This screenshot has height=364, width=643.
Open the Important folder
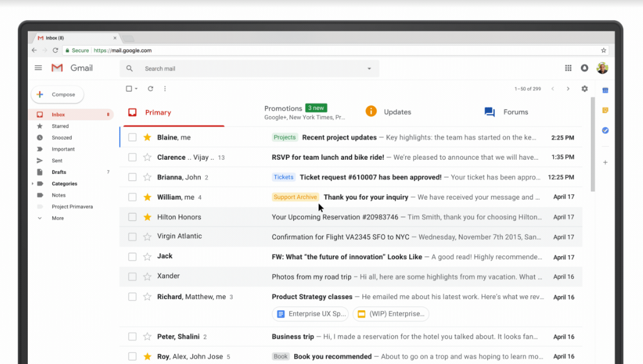pyautogui.click(x=63, y=149)
